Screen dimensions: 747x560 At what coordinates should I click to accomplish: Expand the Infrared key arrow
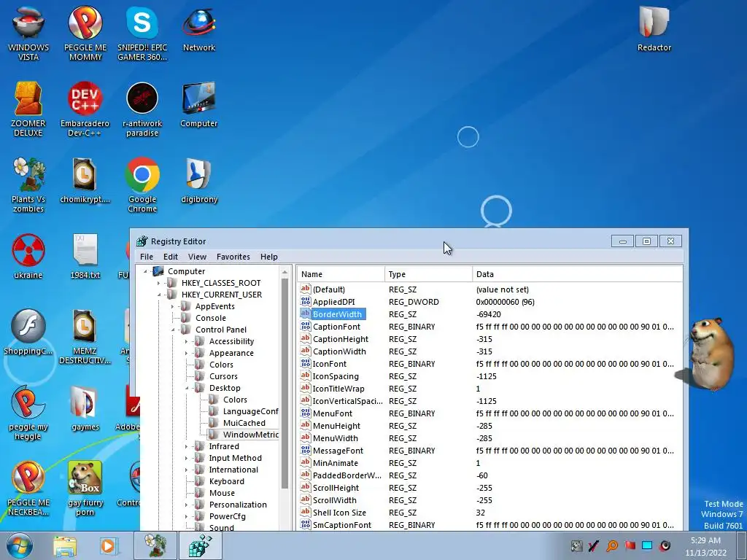[x=186, y=446]
